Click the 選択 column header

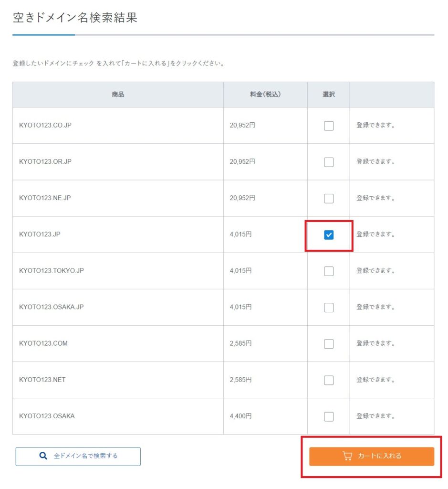[x=328, y=94]
